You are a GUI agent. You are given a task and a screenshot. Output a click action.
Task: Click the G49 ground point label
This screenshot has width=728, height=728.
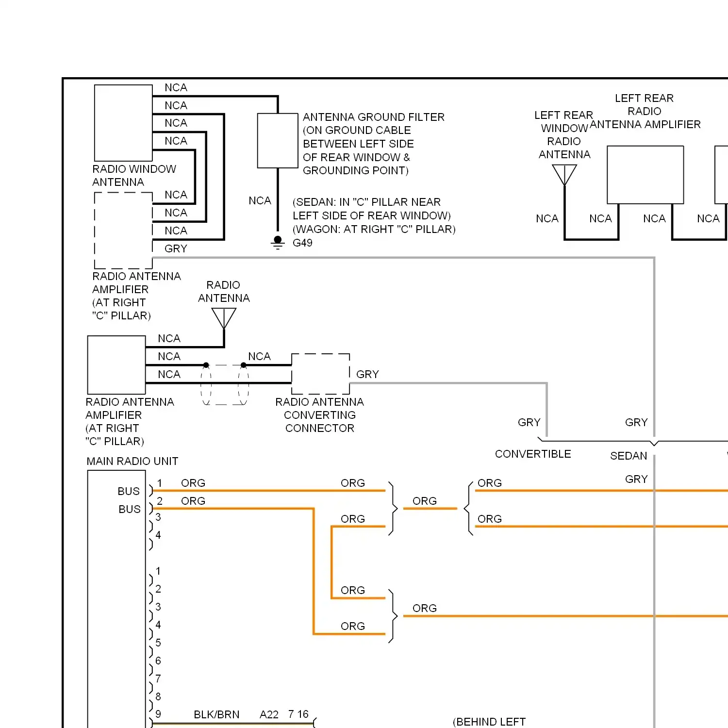302,243
